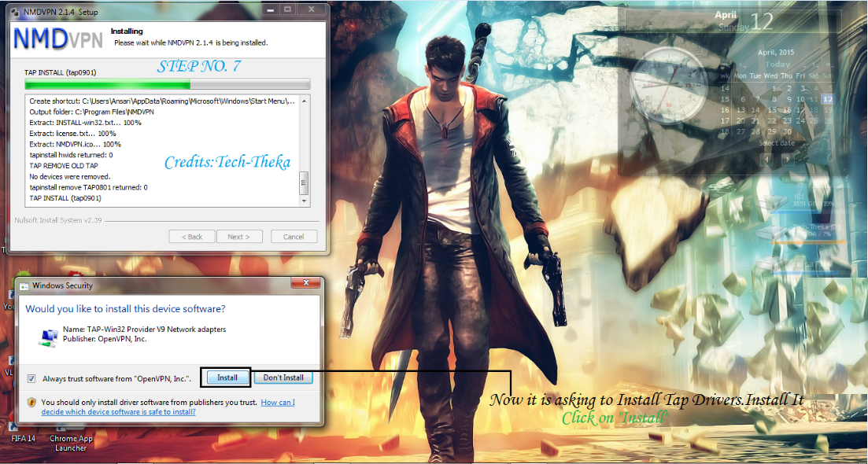The width and height of the screenshot is (868, 464).
Task: Select highlighted date 12 in the calendar
Action: click(828, 99)
